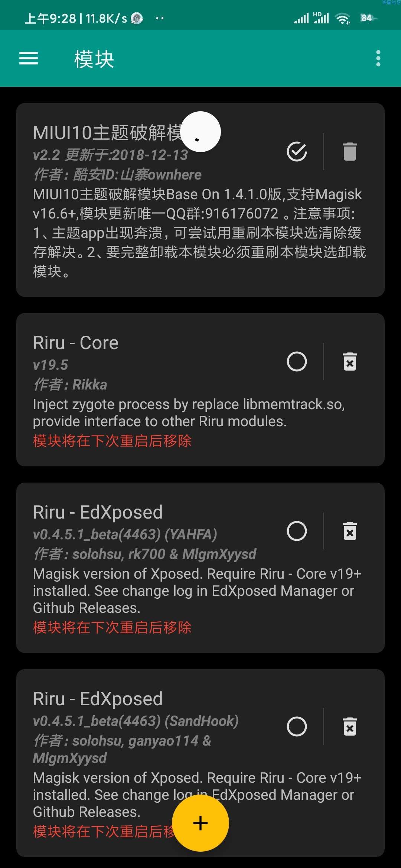This screenshot has width=401, height=868.
Task: Tap the Wi-Fi status icon
Action: [x=342, y=18]
